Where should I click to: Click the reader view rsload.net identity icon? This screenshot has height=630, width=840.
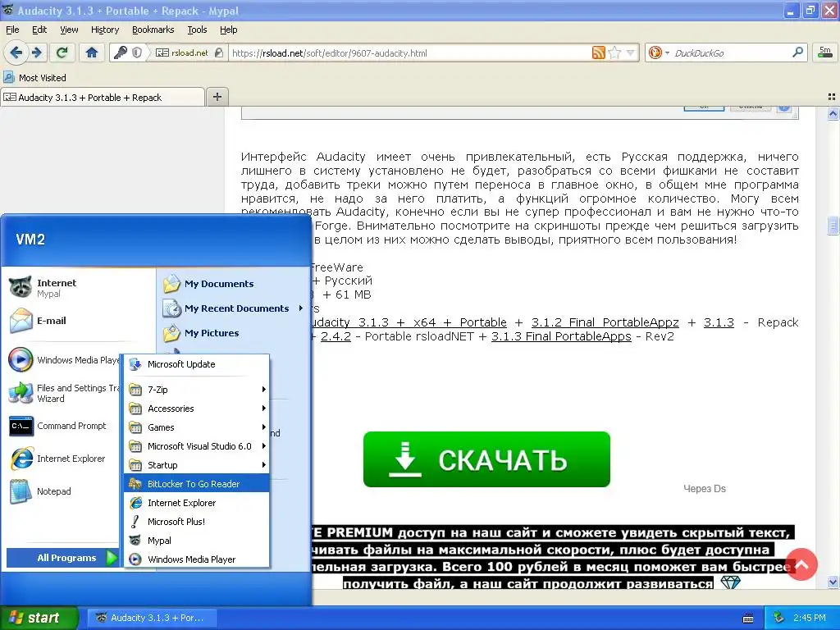tap(181, 52)
